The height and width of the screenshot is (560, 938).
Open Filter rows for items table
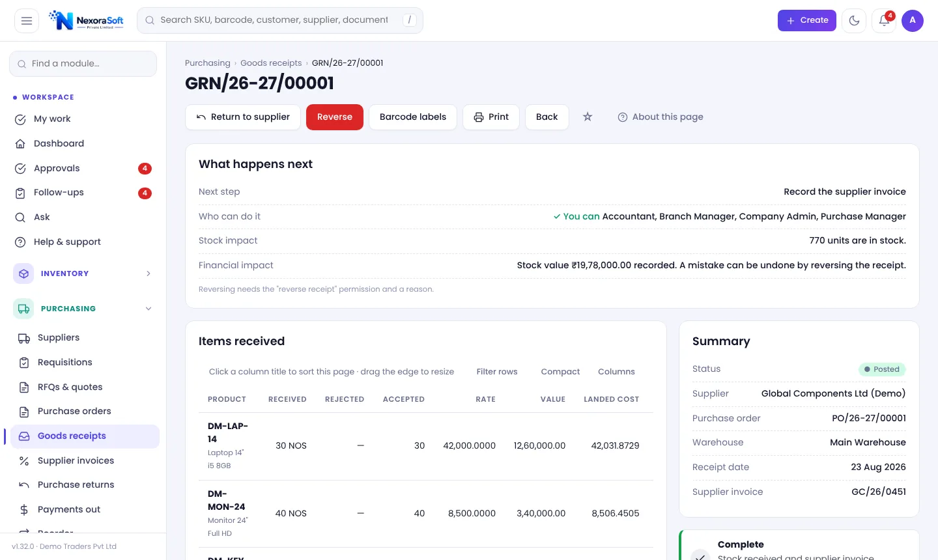point(497,372)
